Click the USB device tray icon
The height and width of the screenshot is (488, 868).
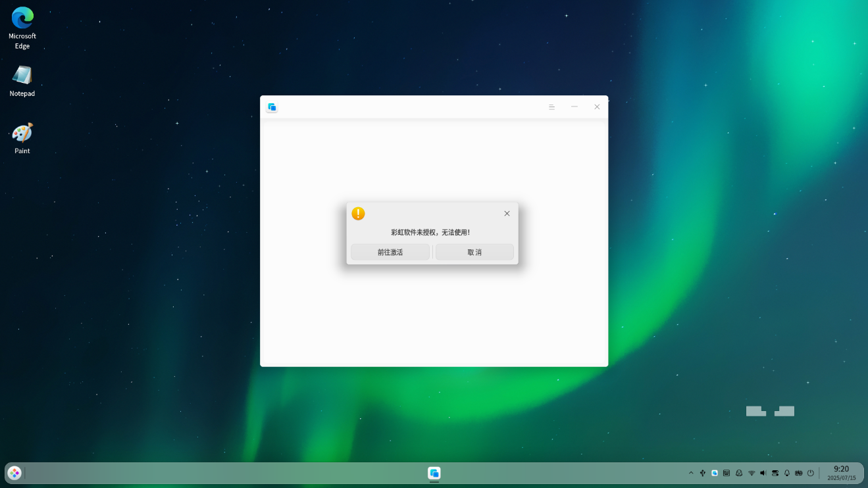coord(703,473)
